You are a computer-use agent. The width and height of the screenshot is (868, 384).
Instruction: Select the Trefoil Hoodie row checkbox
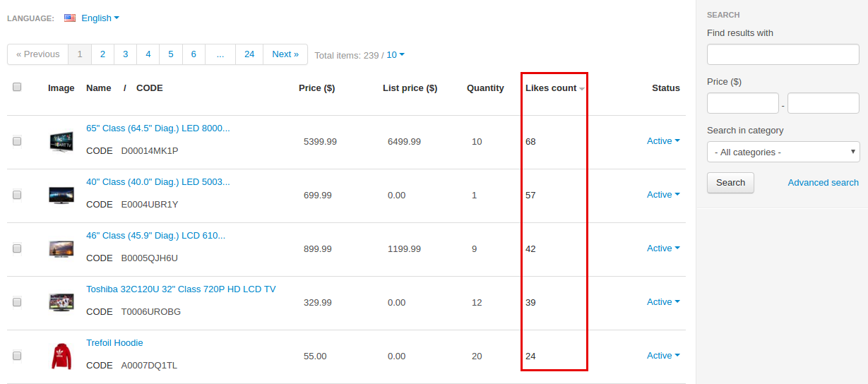tap(17, 356)
